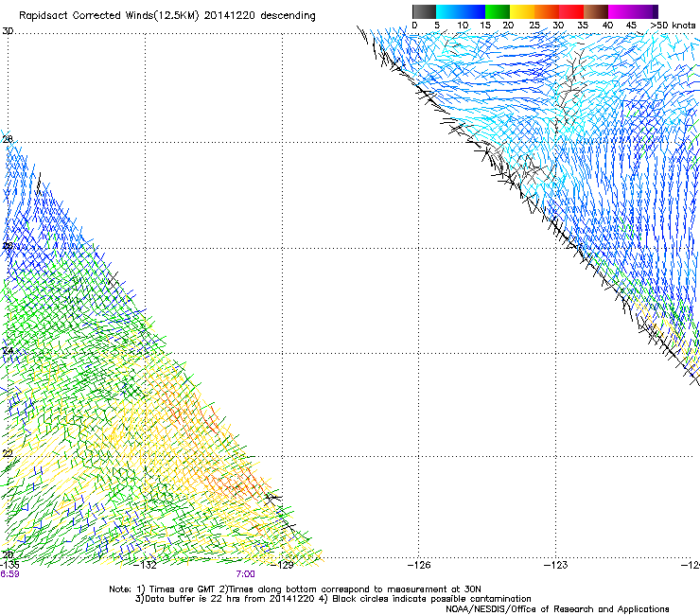This screenshot has height=615, width=700.
Task: Click the longitude label "-135"
Action: [x=9, y=565]
